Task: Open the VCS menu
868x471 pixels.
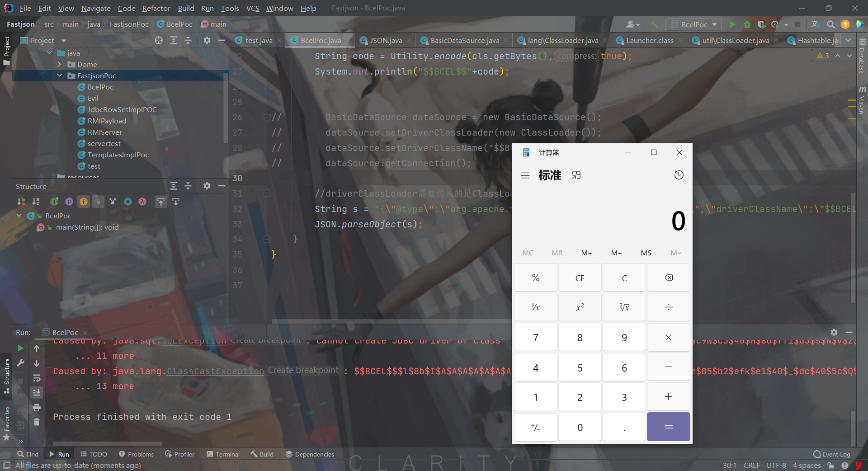Action: [x=253, y=8]
